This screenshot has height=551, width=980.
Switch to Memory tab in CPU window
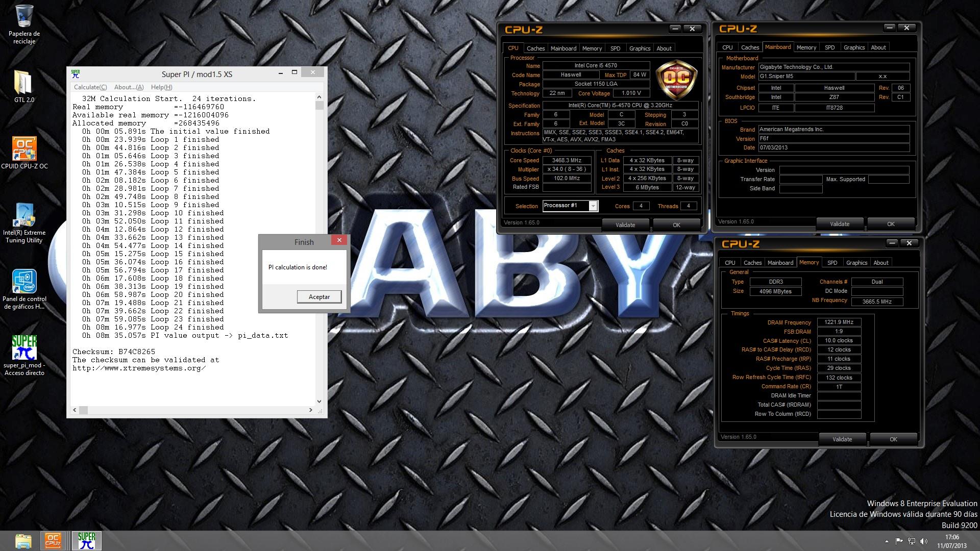[592, 48]
